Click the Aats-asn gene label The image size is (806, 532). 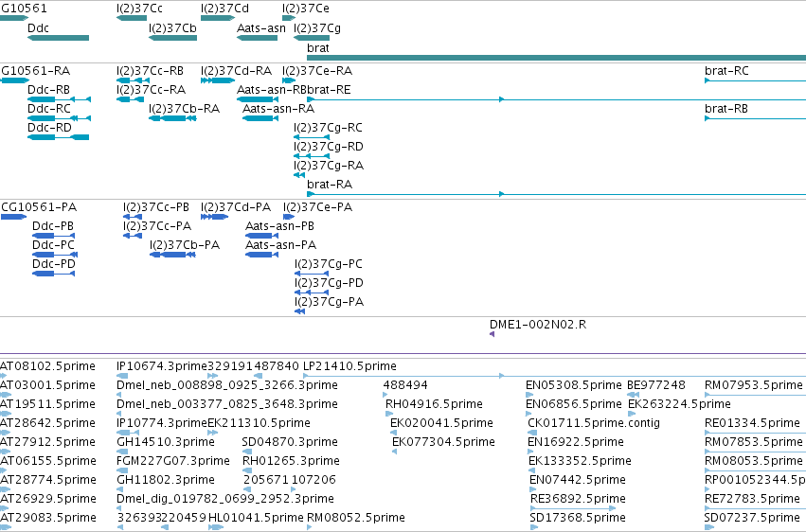(261, 28)
